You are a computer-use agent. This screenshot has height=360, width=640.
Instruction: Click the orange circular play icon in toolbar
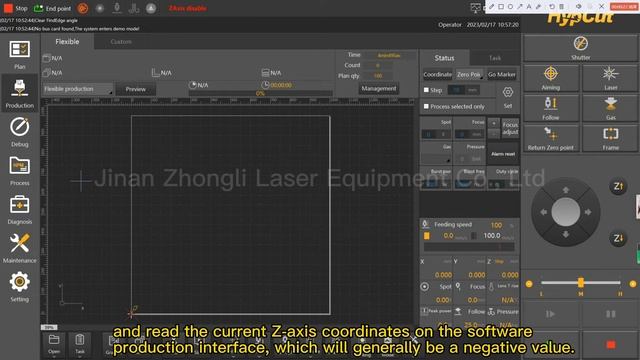point(82,8)
